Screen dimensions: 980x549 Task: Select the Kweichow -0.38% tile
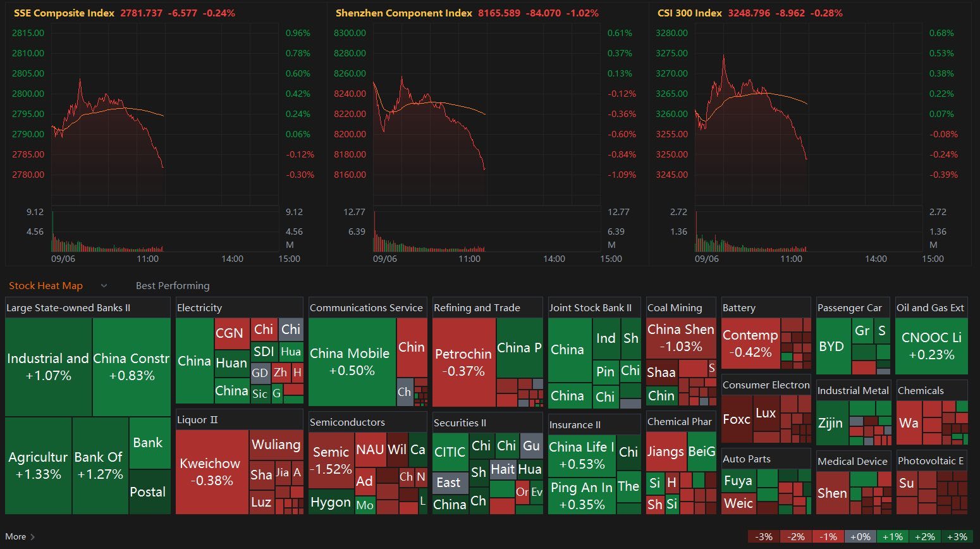tap(212, 472)
